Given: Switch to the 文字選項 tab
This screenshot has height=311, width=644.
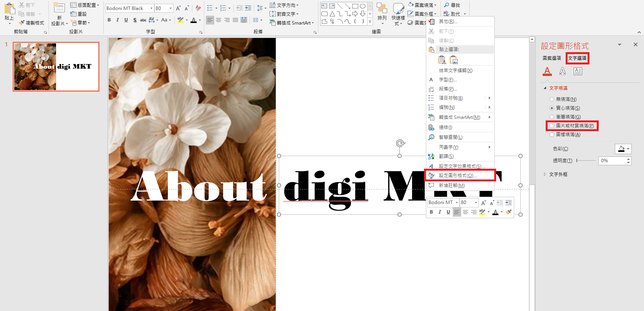Looking at the screenshot, I should (577, 58).
